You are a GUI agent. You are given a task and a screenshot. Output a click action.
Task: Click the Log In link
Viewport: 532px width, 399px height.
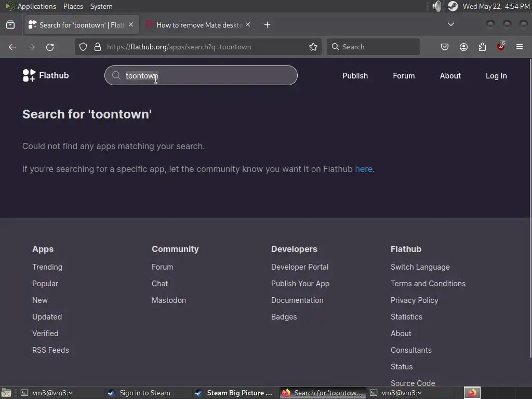click(496, 76)
